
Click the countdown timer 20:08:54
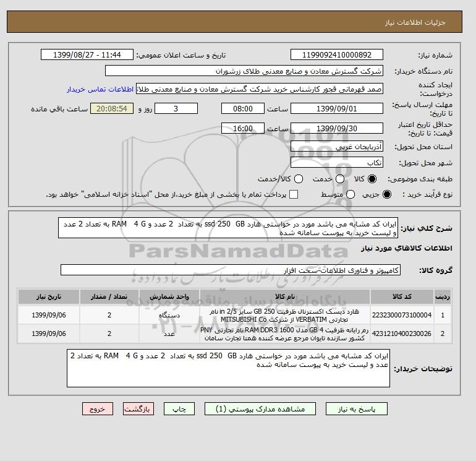click(112, 108)
